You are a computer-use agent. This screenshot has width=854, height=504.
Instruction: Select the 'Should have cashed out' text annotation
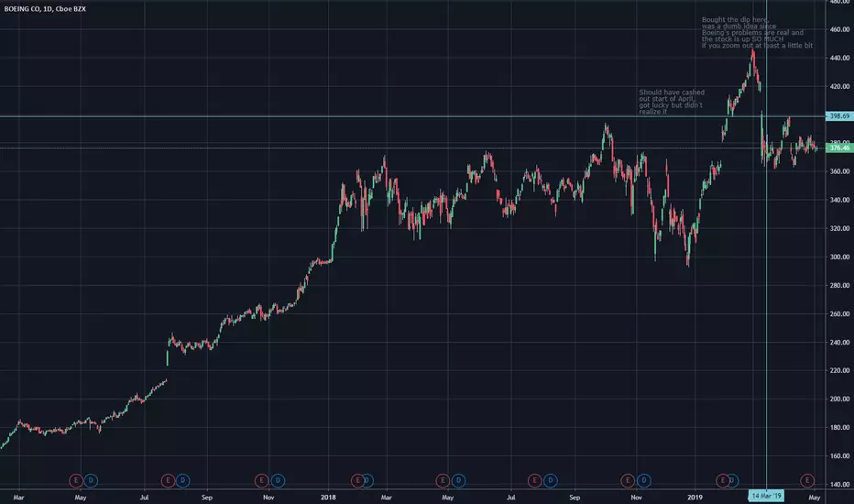[672, 102]
